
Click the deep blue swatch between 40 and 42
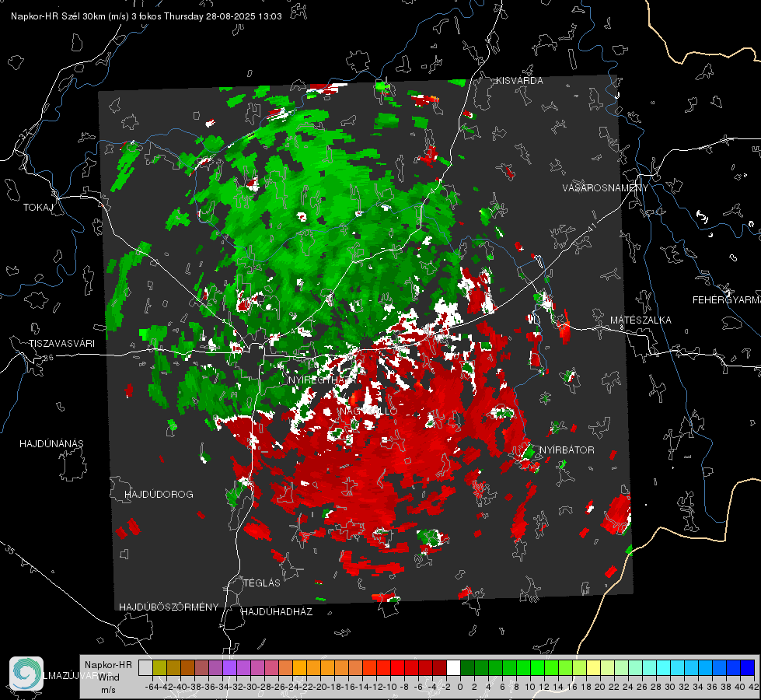pos(748,667)
